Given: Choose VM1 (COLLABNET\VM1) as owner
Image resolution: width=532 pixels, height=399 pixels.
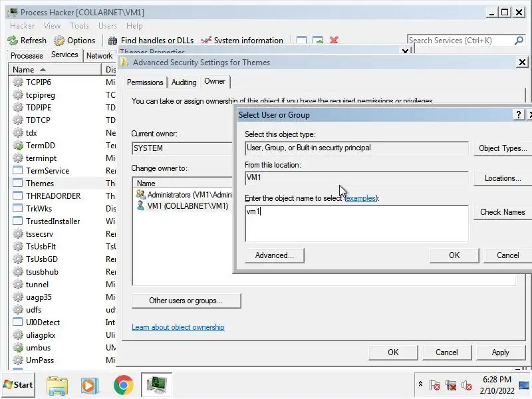Looking at the screenshot, I should [184, 206].
